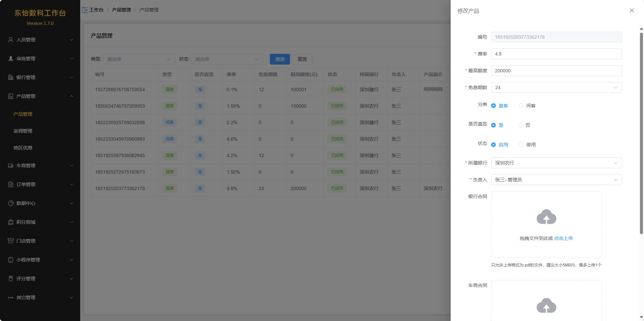644x321 pixels.
Task: Click the 数据中心 pie chart icon
Action: [11, 203]
